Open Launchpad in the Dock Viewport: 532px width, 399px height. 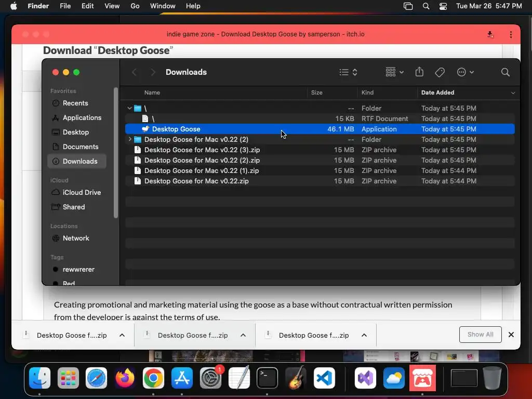[68, 378]
